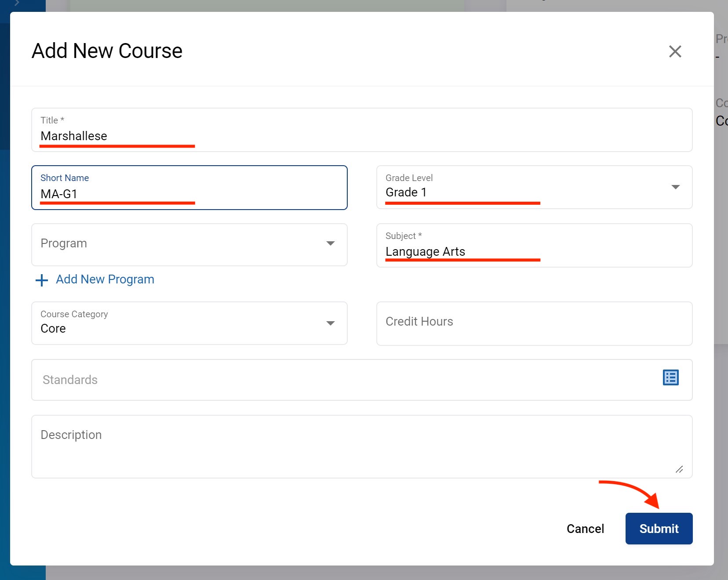Expand the sidebar chevron at top left

(17, 3)
